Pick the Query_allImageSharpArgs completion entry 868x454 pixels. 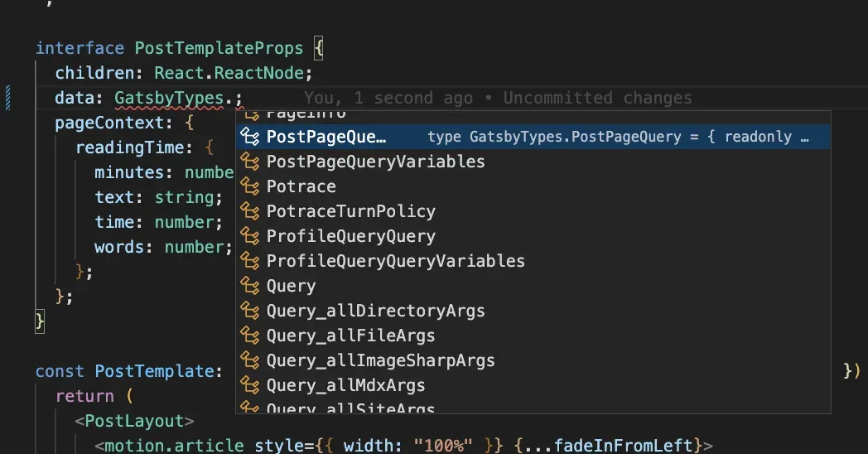pos(380,360)
